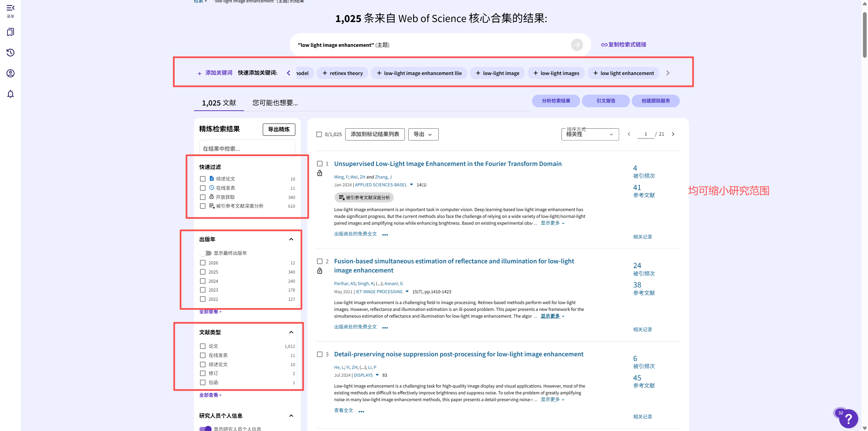This screenshot has width=868, height=431.
Task: Check the 2025 publication year box
Action: pos(203,272)
